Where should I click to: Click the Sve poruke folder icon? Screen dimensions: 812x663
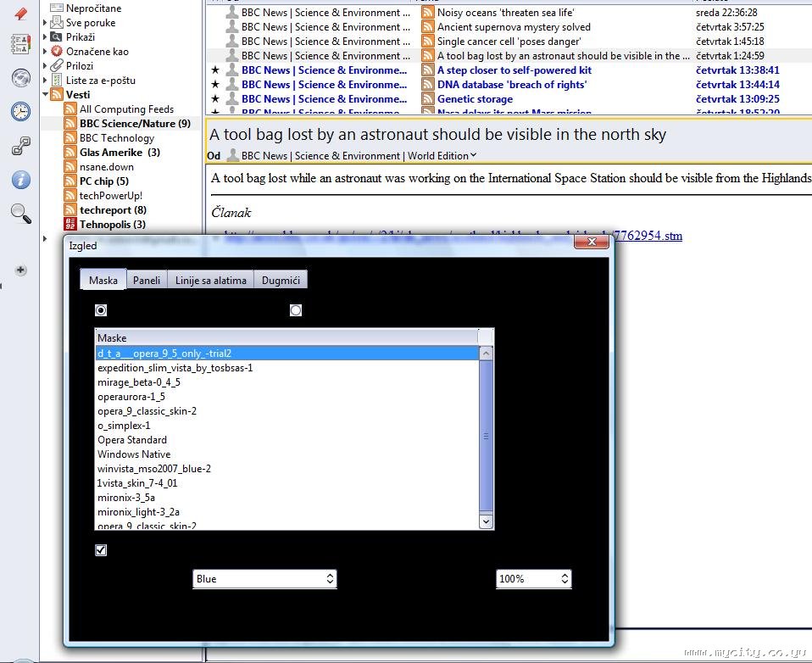click(x=57, y=22)
